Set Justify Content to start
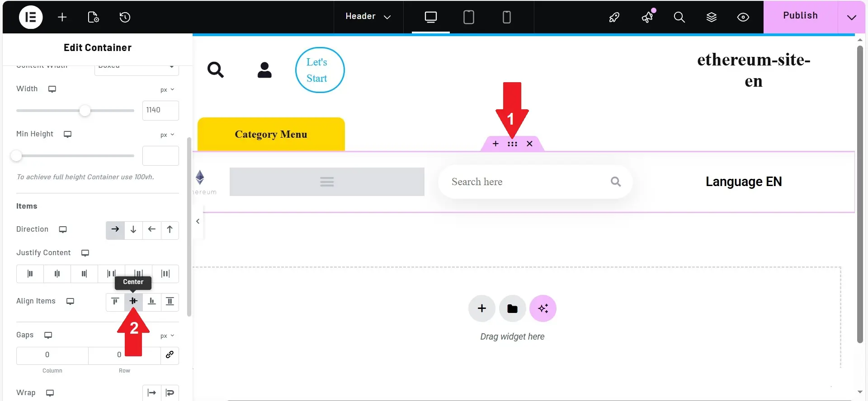 [30, 274]
